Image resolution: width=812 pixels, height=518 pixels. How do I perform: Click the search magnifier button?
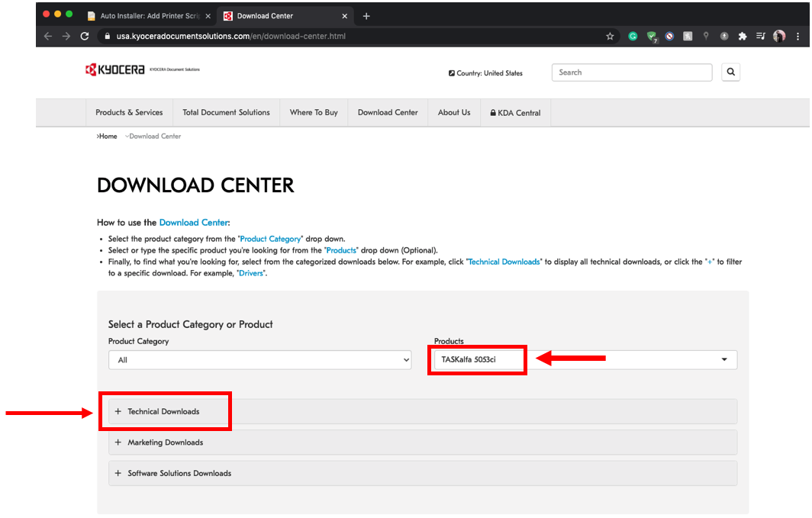(730, 72)
